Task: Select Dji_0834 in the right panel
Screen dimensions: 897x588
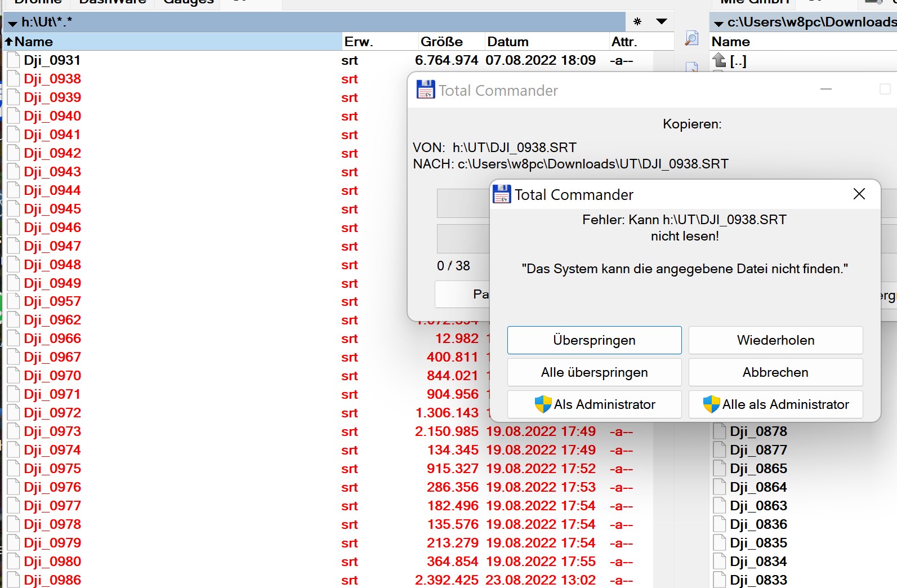Action: coord(758,562)
